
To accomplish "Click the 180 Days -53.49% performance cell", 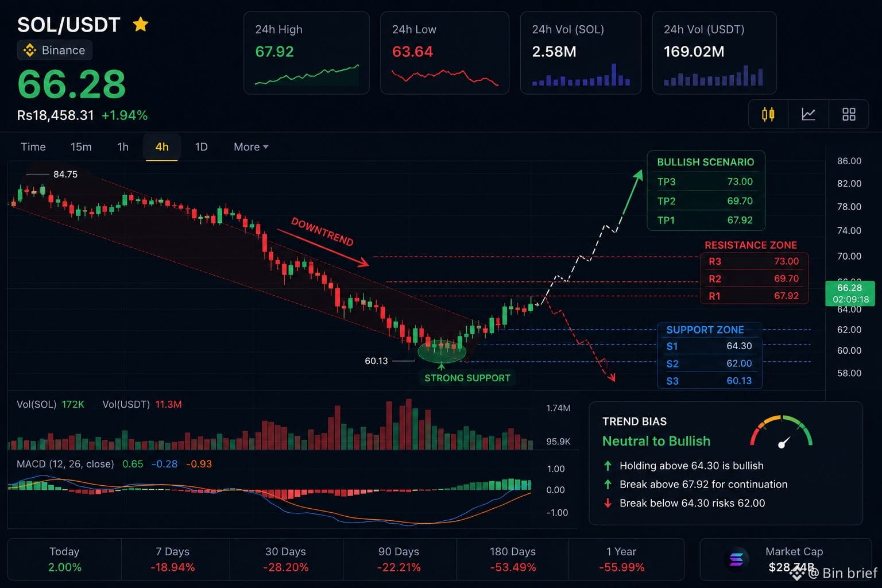I will point(513,559).
